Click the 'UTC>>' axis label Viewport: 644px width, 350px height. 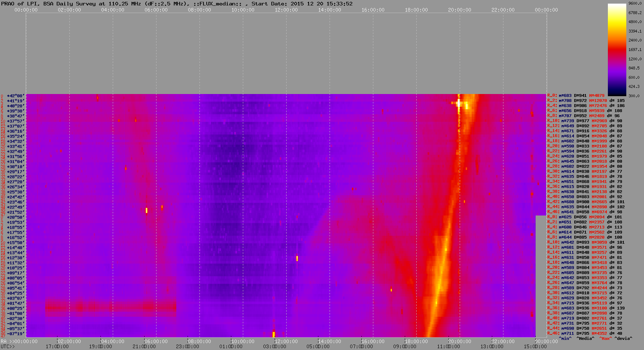click(8, 347)
